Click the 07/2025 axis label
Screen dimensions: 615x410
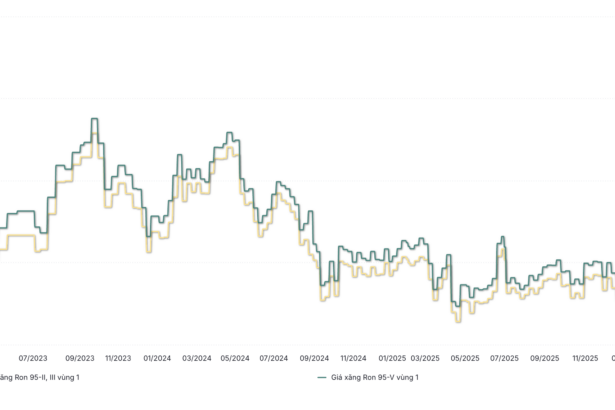[504, 358]
